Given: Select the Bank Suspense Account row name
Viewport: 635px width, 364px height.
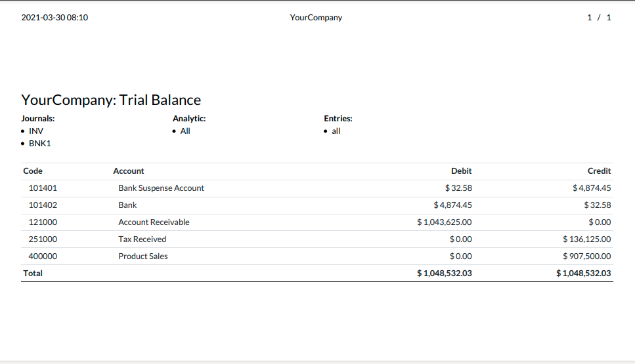Looking at the screenshot, I should [161, 188].
